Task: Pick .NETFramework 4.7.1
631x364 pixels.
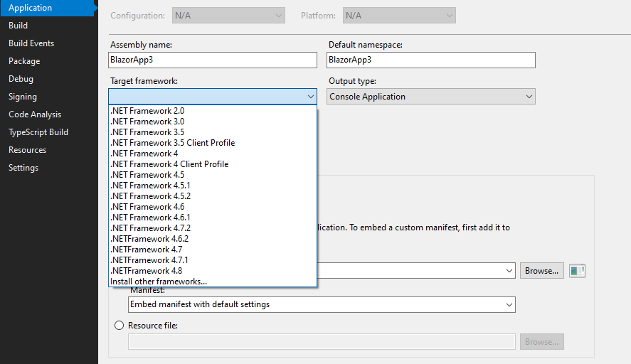Action: point(213,259)
